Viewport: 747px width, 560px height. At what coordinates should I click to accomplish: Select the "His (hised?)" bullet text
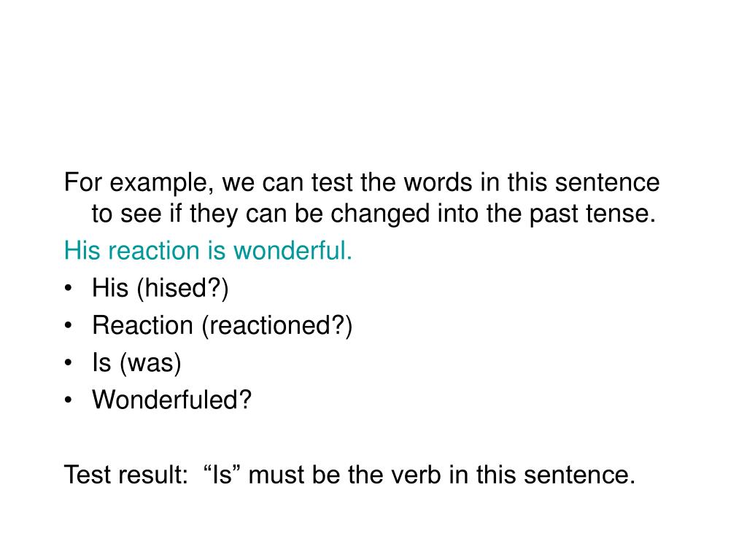pyautogui.click(x=160, y=289)
